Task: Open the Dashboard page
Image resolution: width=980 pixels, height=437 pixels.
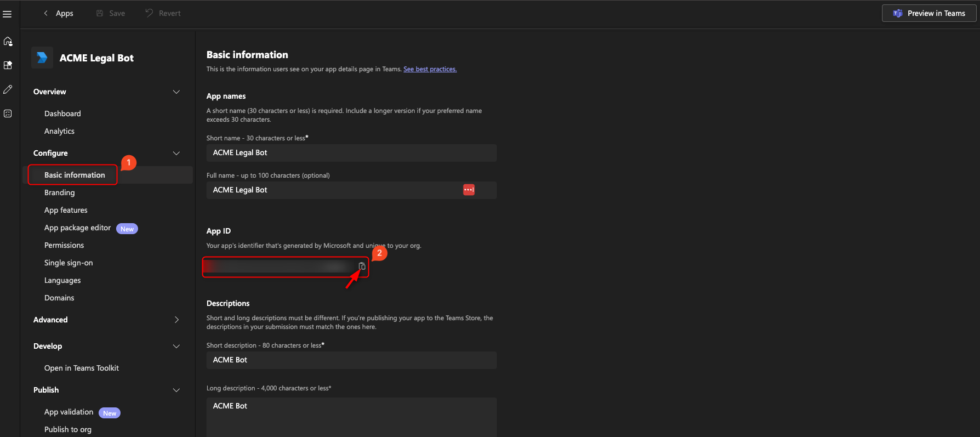Action: (x=62, y=113)
